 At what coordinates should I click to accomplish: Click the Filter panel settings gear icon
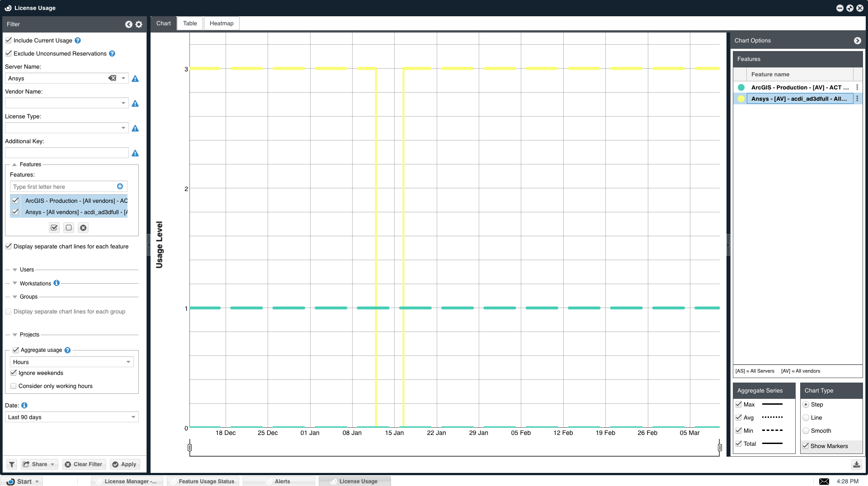point(139,24)
